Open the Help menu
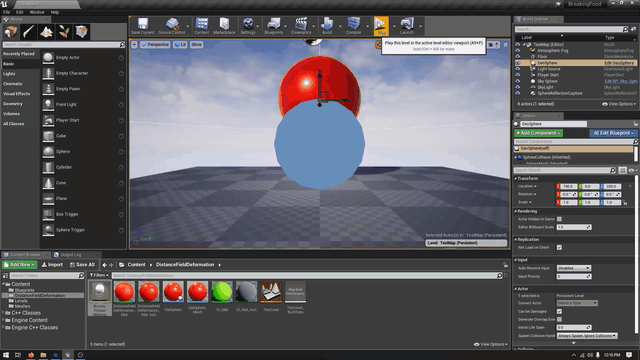The height and width of the screenshot is (360, 640). point(55,12)
